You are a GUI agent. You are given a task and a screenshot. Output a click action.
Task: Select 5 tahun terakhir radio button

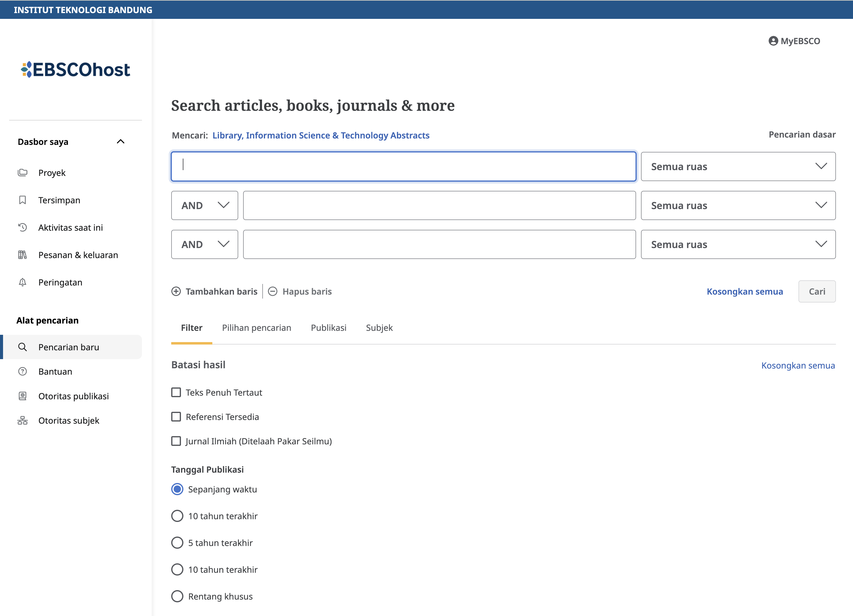(177, 543)
